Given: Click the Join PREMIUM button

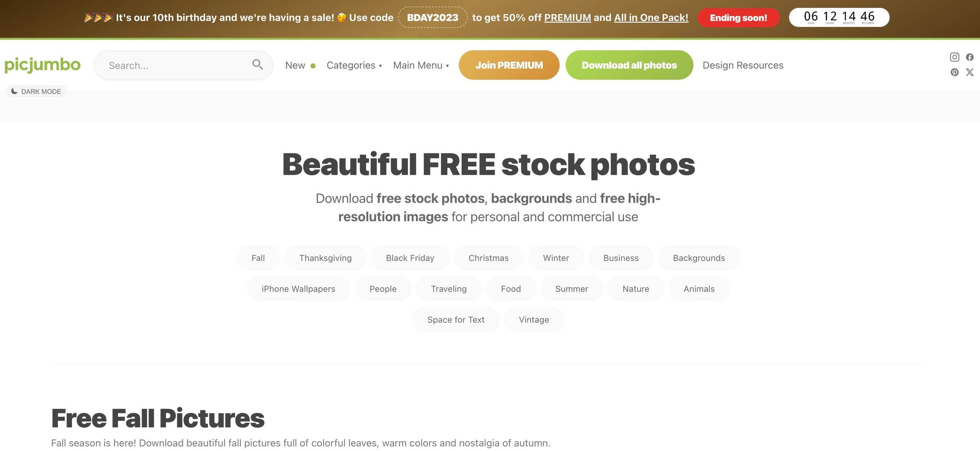Looking at the screenshot, I should (509, 65).
